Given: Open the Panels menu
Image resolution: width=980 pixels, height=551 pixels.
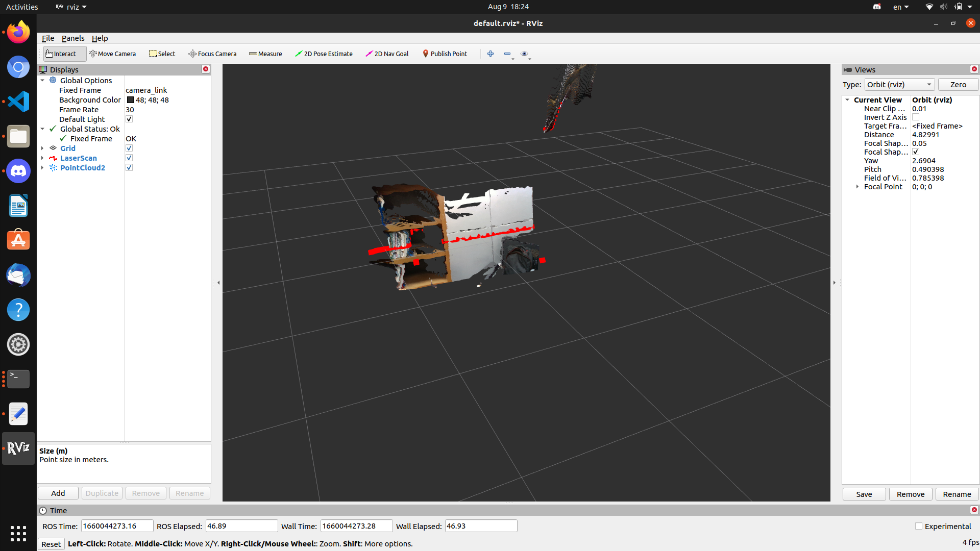Looking at the screenshot, I should coord(73,38).
